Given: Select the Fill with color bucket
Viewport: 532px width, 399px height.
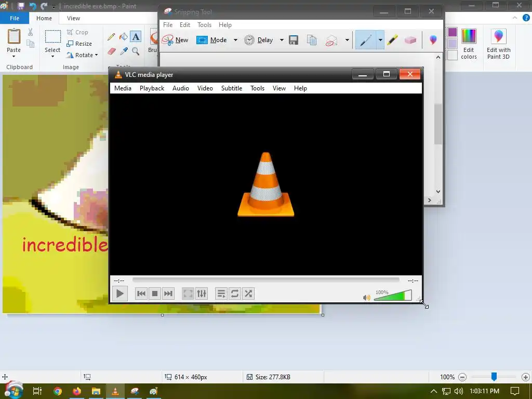Looking at the screenshot, I should (124, 37).
